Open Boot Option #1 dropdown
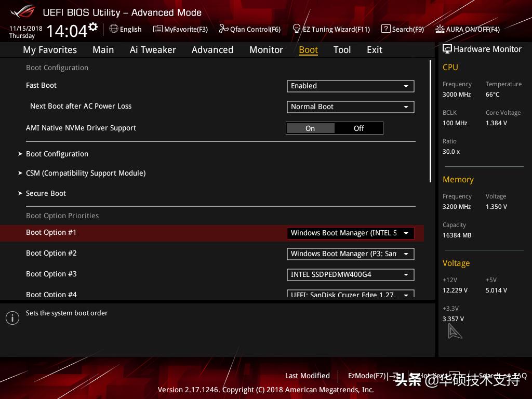This screenshot has width=532, height=399. 351,233
